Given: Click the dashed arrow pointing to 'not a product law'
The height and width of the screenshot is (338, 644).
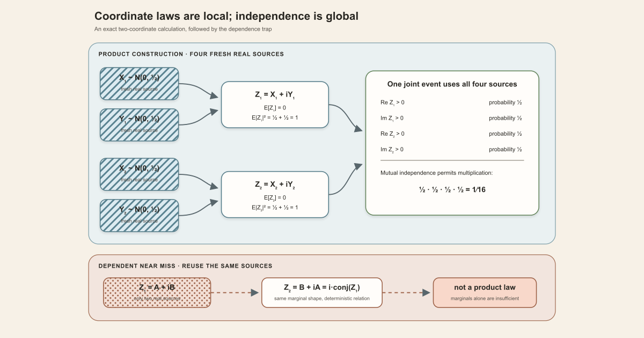Looking at the screenshot, I should click(407, 292).
